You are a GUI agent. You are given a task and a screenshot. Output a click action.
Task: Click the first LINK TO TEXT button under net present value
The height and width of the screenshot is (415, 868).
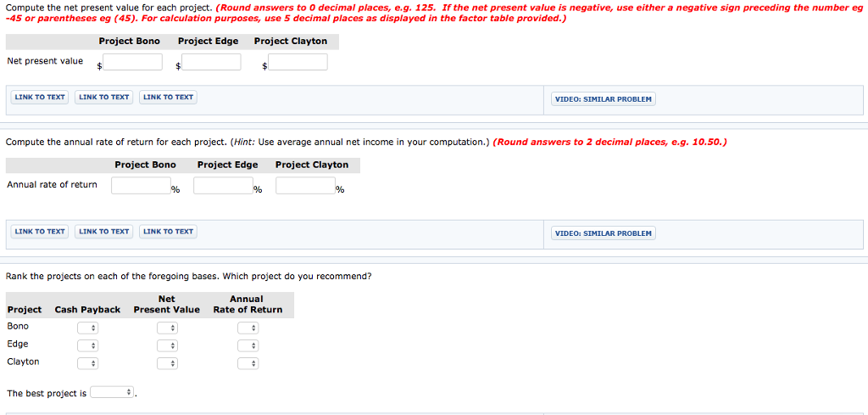(x=40, y=98)
